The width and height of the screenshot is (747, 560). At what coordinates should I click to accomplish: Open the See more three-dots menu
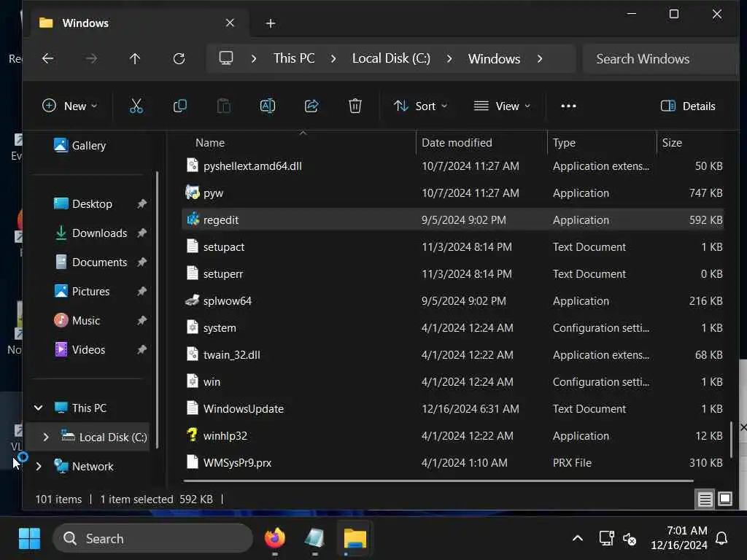click(568, 106)
